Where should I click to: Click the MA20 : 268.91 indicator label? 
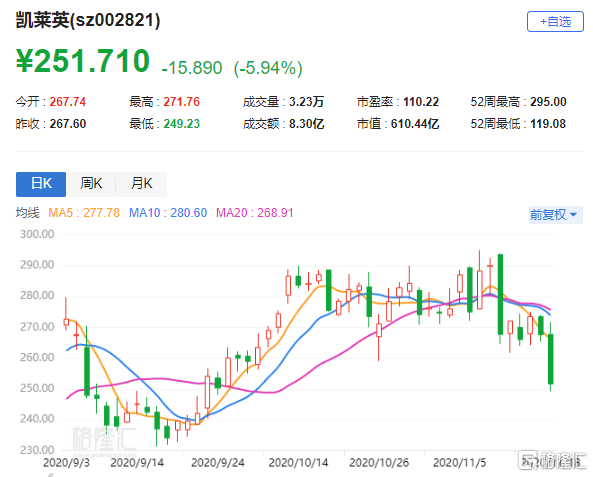[255, 213]
